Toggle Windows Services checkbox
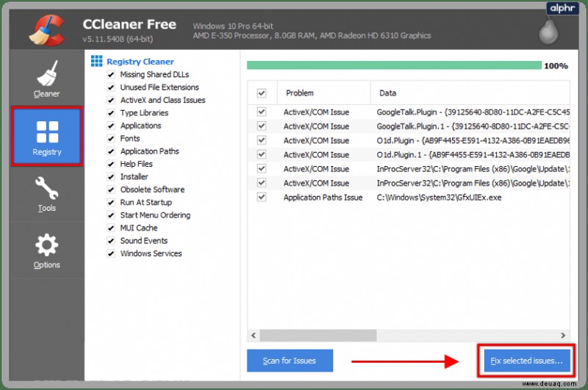Image resolution: width=588 pixels, height=390 pixels. tap(111, 253)
